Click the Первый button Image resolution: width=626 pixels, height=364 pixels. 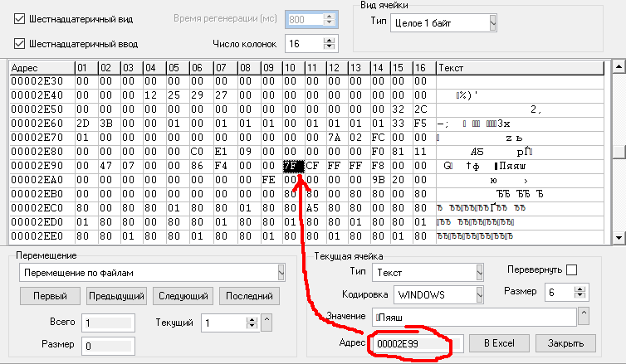click(x=50, y=296)
